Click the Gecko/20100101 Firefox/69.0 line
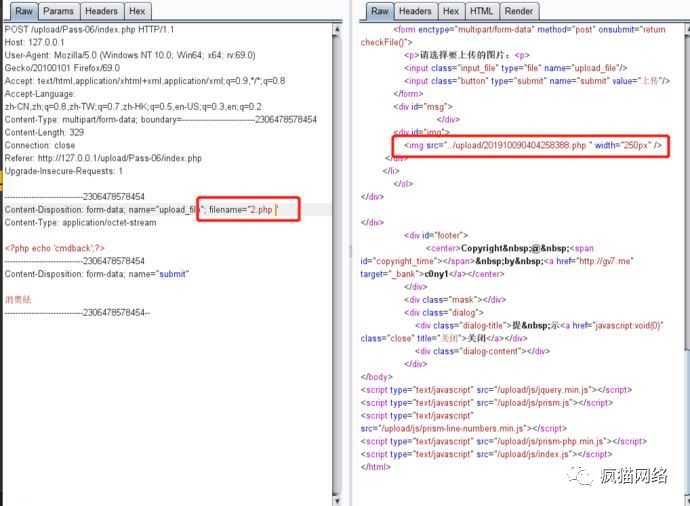This screenshot has width=690, height=506. pyautogui.click(x=62, y=68)
